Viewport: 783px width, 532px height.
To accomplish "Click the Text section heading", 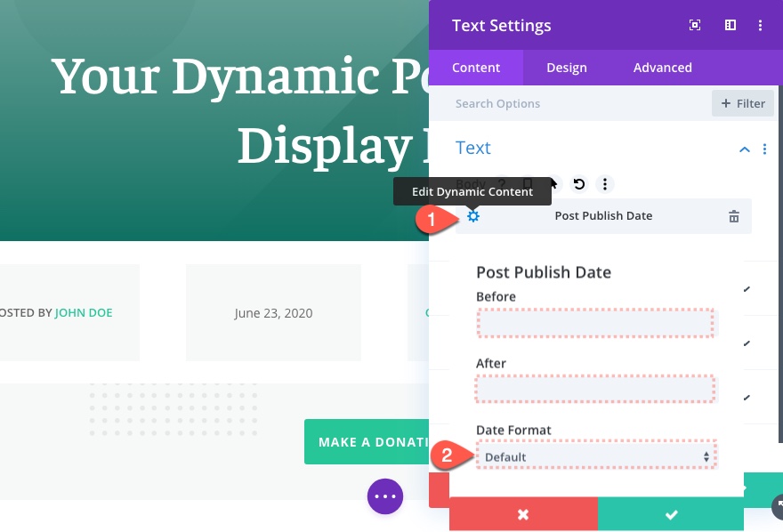I will [473, 148].
